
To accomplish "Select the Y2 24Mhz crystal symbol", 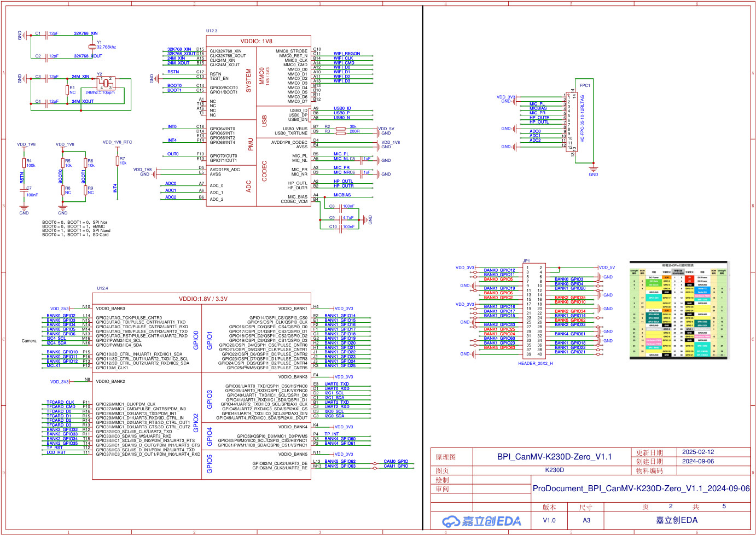I will (106, 83).
